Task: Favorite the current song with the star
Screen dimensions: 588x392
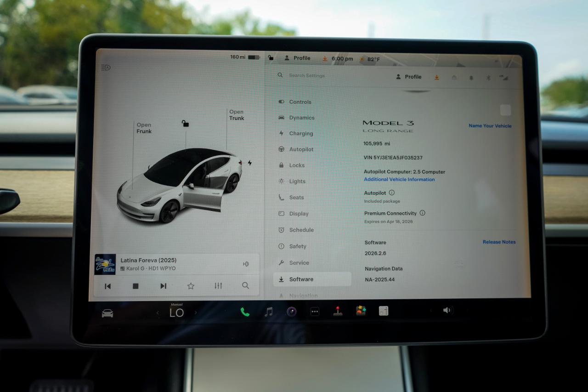Action: click(x=191, y=286)
